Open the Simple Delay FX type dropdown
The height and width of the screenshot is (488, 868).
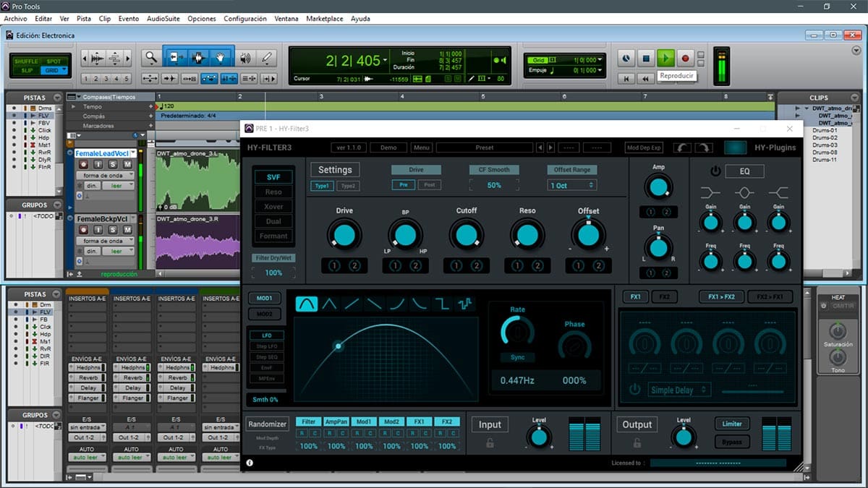[679, 390]
